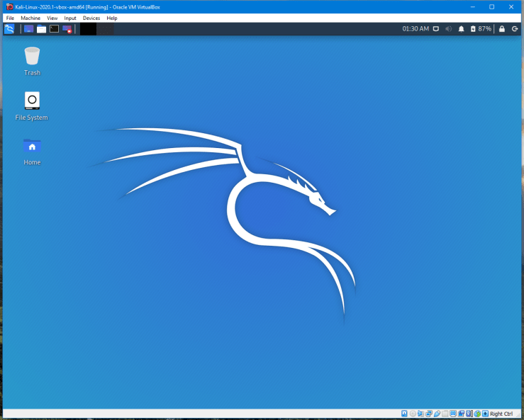Open the Devices menu

(x=91, y=18)
